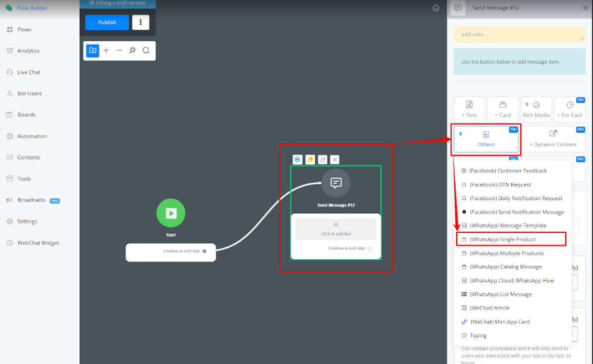Click the add folder icon in canvas toolbar
The height and width of the screenshot is (364, 593).
click(x=92, y=51)
